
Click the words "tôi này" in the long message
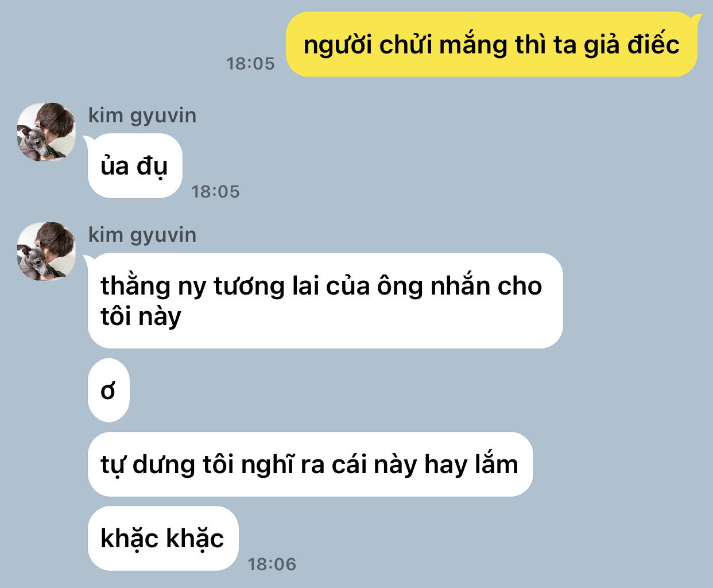[x=141, y=316]
